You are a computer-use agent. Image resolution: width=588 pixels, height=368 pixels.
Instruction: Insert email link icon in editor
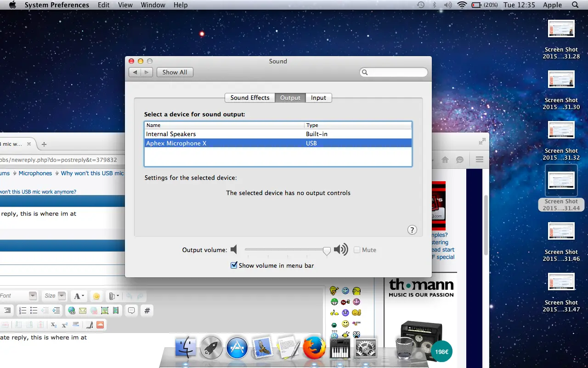pyautogui.click(x=83, y=310)
